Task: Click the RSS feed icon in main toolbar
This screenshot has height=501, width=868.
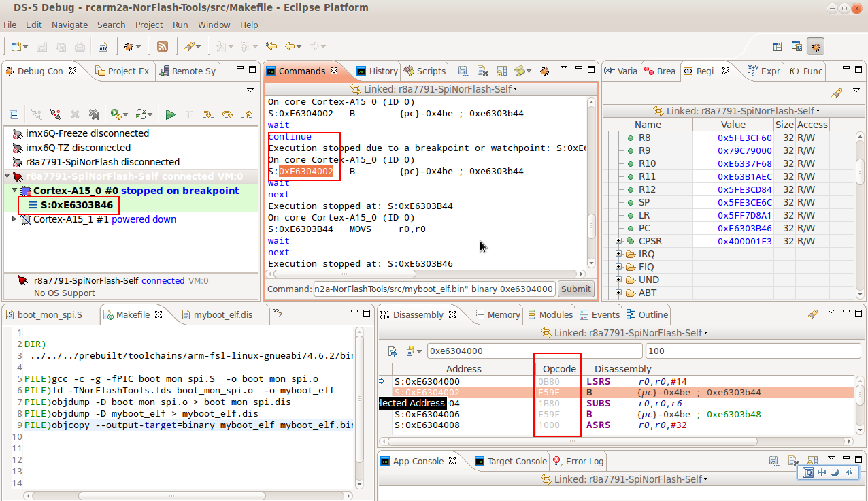Action: 163,46
